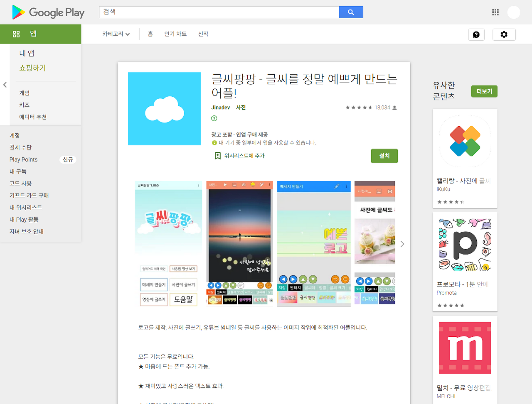Click the star rating 18,034 reviews
This screenshot has width=532, height=404.
(x=371, y=108)
